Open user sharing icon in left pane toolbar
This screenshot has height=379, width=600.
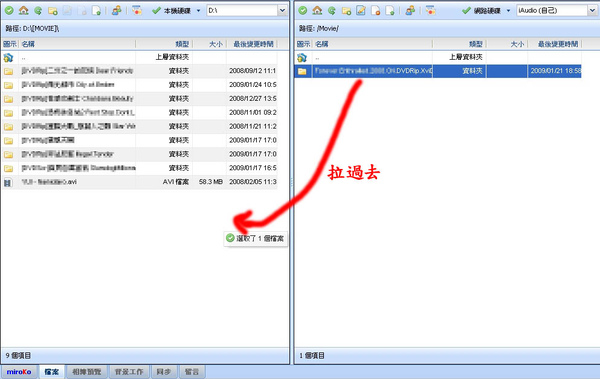[116, 11]
